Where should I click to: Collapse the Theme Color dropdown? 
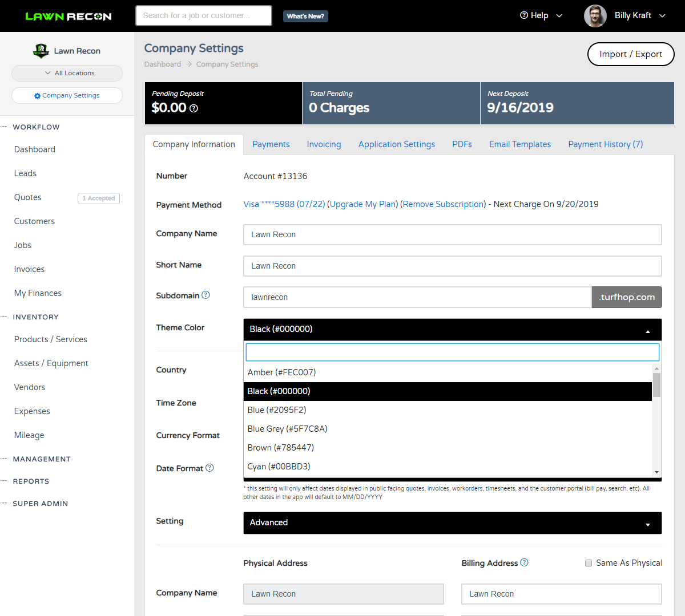[x=647, y=330]
